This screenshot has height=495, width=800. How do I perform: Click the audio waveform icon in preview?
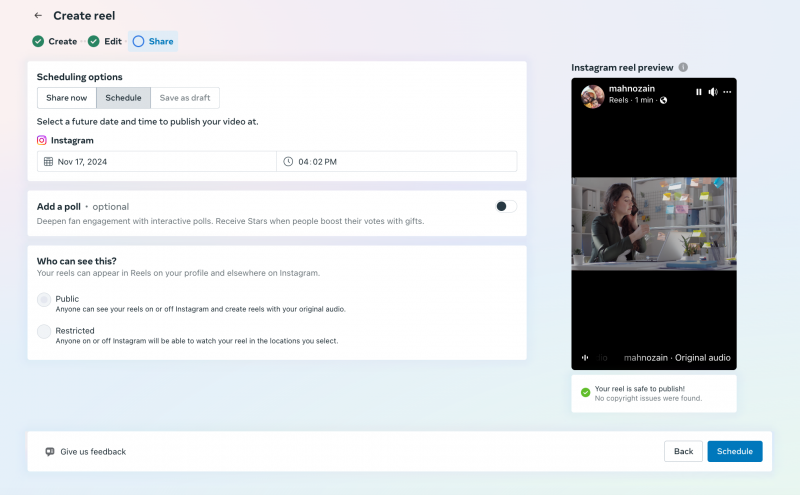click(x=585, y=358)
